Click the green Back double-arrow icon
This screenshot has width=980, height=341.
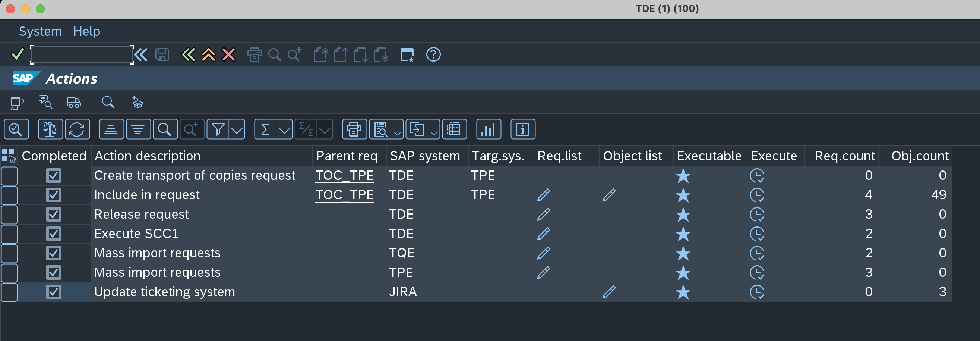pyautogui.click(x=188, y=54)
